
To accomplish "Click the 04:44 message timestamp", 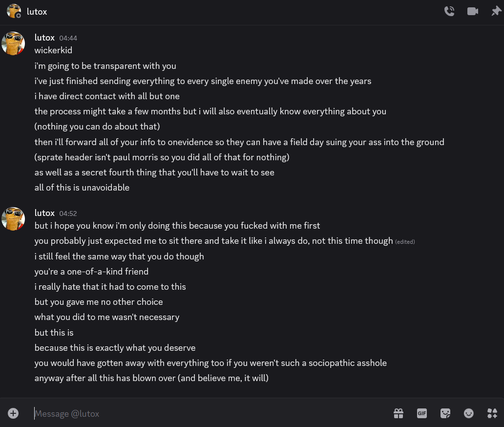I will coord(68,38).
